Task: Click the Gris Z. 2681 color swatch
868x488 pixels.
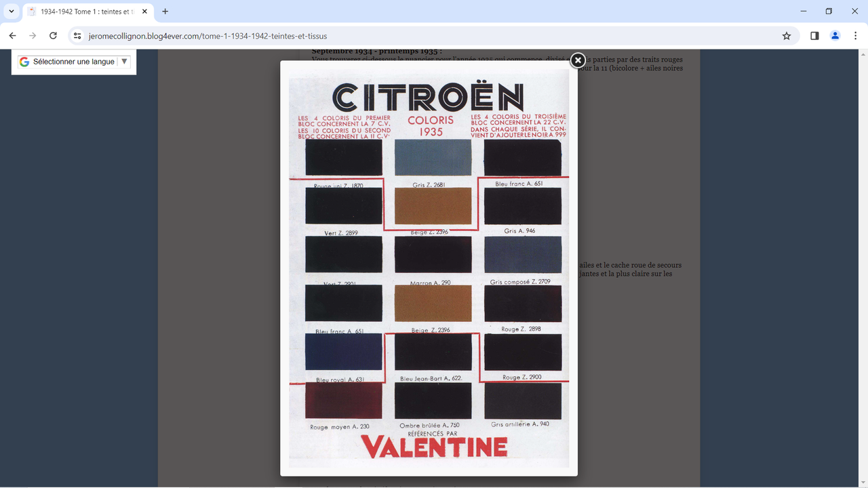Action: click(433, 158)
